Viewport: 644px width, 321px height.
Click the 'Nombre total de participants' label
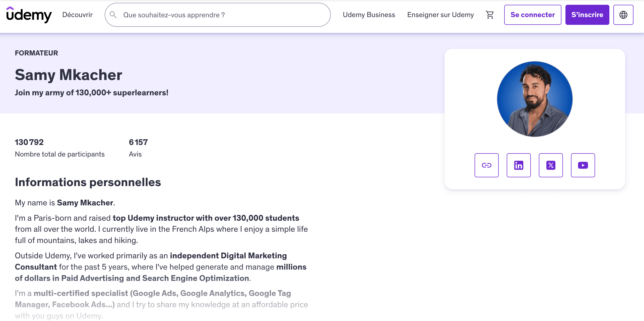coord(60,154)
